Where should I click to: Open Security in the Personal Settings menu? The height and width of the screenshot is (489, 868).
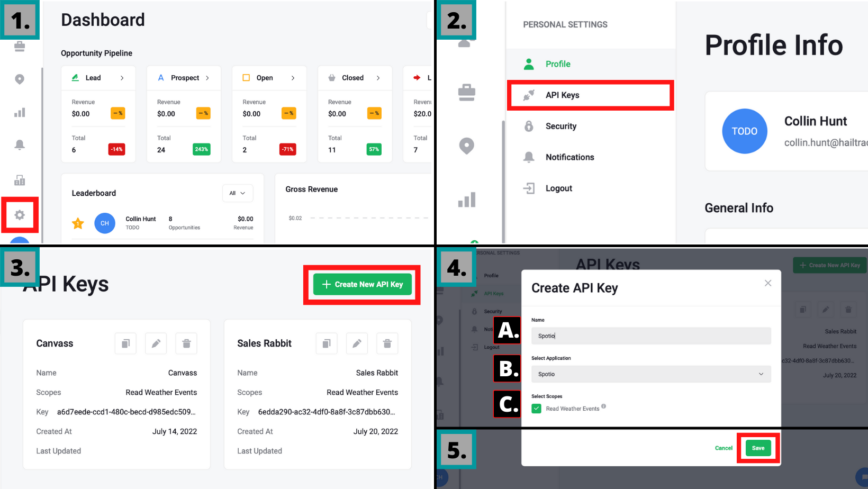pyautogui.click(x=591, y=126)
